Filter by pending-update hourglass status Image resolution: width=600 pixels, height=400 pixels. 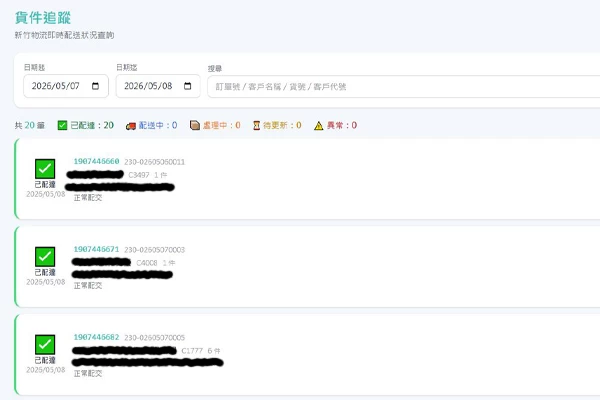click(x=277, y=125)
